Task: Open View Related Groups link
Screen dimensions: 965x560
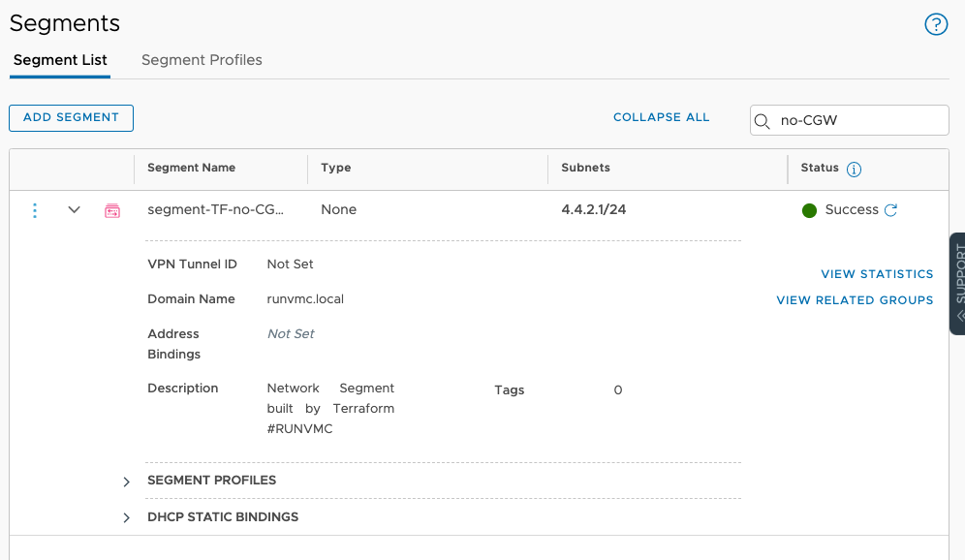Action: click(855, 300)
